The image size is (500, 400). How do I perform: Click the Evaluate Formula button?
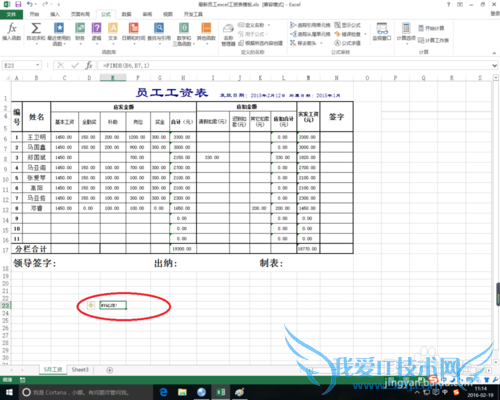point(348,43)
